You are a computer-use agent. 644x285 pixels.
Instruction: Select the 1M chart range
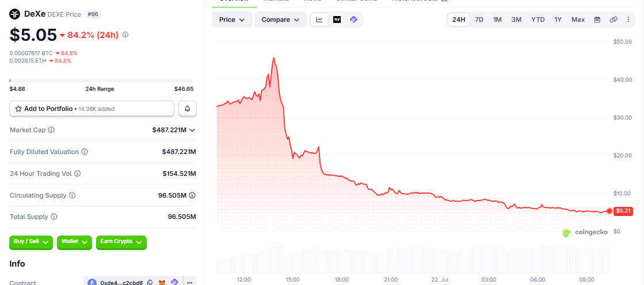[x=497, y=20]
